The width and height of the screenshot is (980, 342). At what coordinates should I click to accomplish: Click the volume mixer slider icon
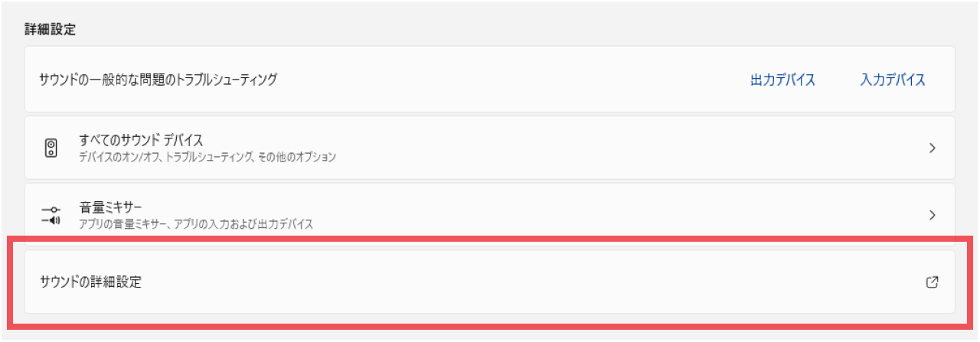51,215
